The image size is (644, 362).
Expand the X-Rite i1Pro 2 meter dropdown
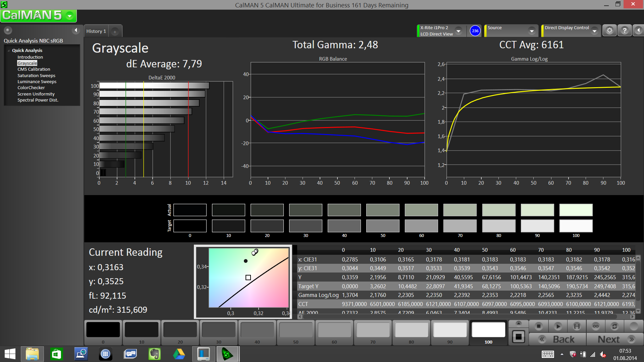pyautogui.click(x=459, y=31)
